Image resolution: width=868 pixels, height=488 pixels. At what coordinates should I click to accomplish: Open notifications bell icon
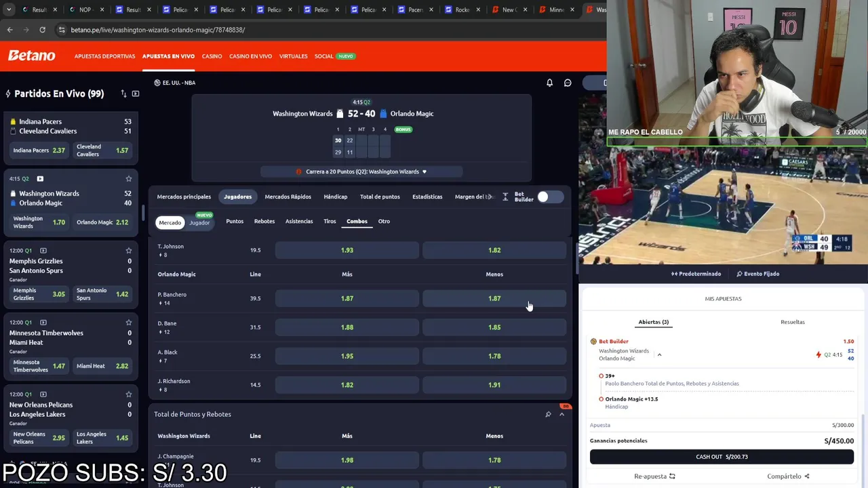(x=549, y=83)
